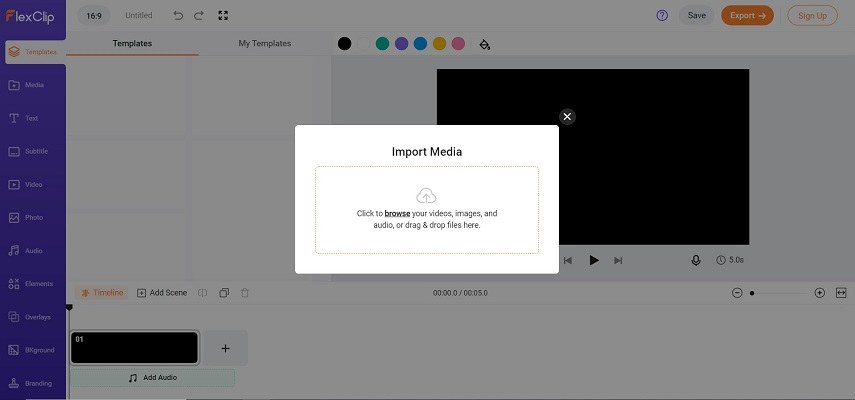Image resolution: width=855 pixels, height=400 pixels.
Task: Select the teal green color swatch
Action: click(382, 44)
